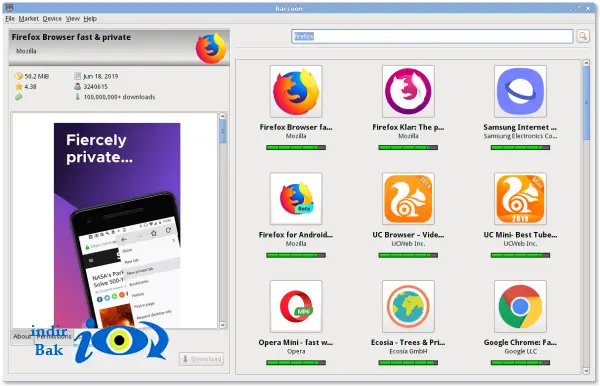The height and width of the screenshot is (386, 600).
Task: Click the rating bar under UC Browser
Action: [x=408, y=255]
